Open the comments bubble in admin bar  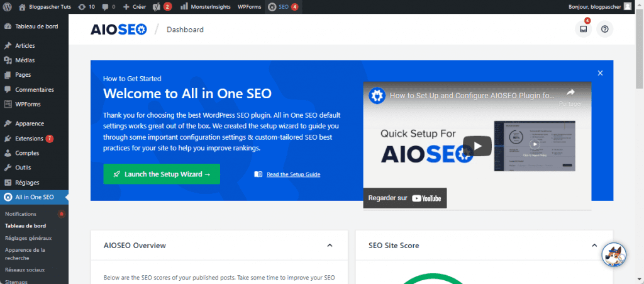[108, 6]
